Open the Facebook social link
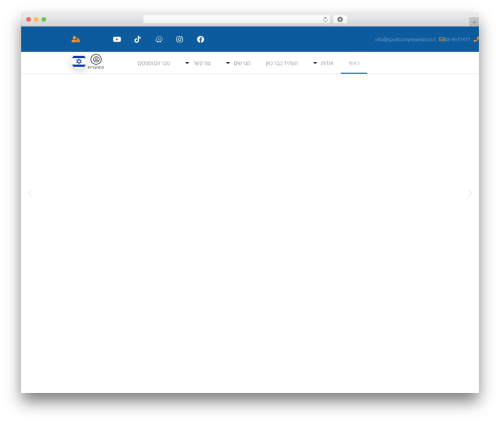The height and width of the screenshot is (423, 500). click(200, 39)
